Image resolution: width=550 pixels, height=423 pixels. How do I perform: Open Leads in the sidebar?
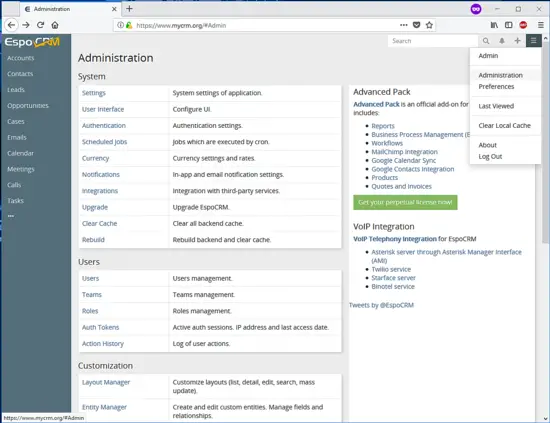(16, 90)
